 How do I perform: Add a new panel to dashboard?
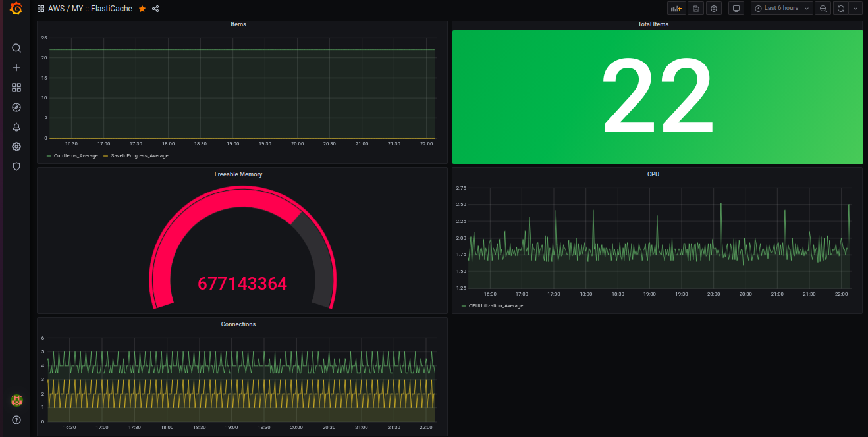(675, 9)
